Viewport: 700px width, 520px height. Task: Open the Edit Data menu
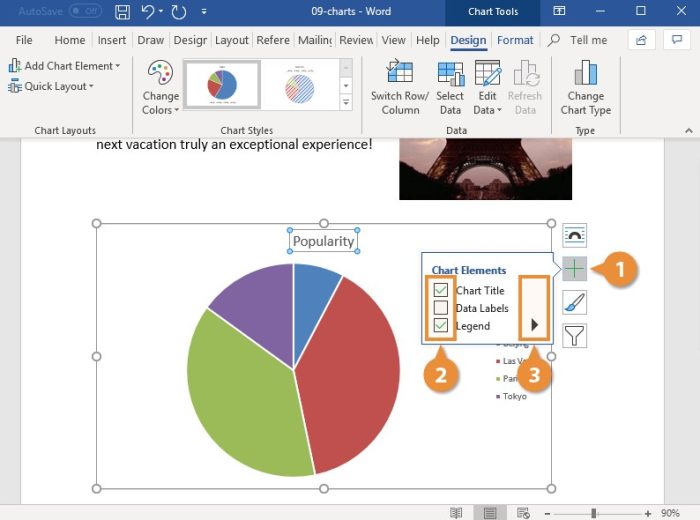click(x=487, y=87)
